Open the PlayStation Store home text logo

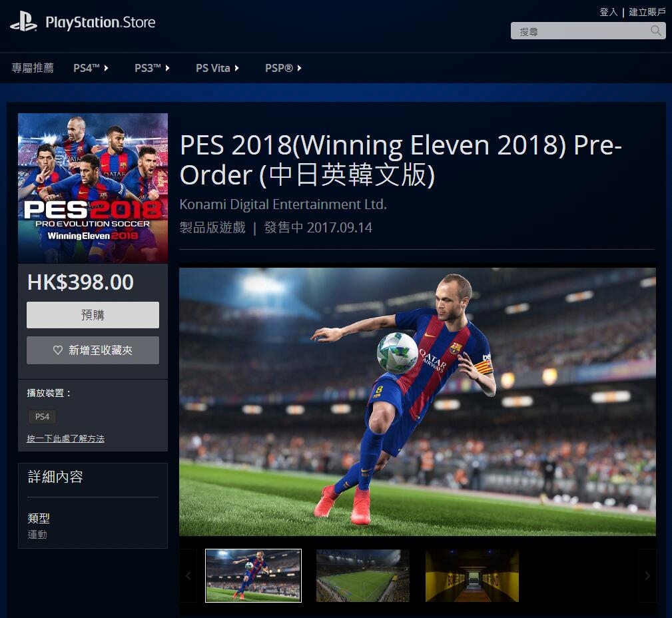tap(101, 22)
